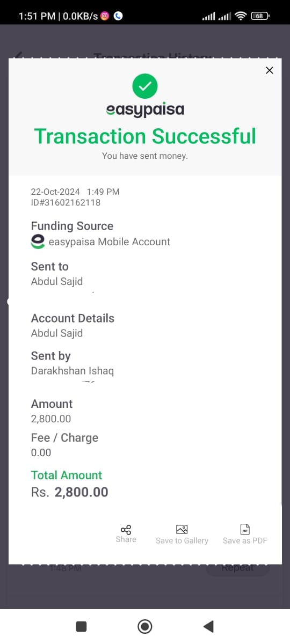Tap the Total Amount Rs. 2,800.00 value
290x644 pixels.
pyautogui.click(x=70, y=492)
